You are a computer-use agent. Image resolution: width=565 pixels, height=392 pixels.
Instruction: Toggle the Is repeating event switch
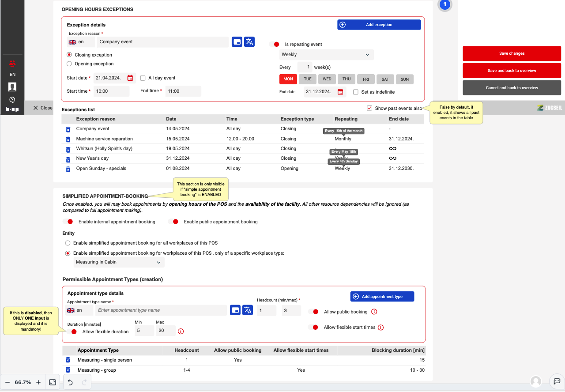[274, 44]
